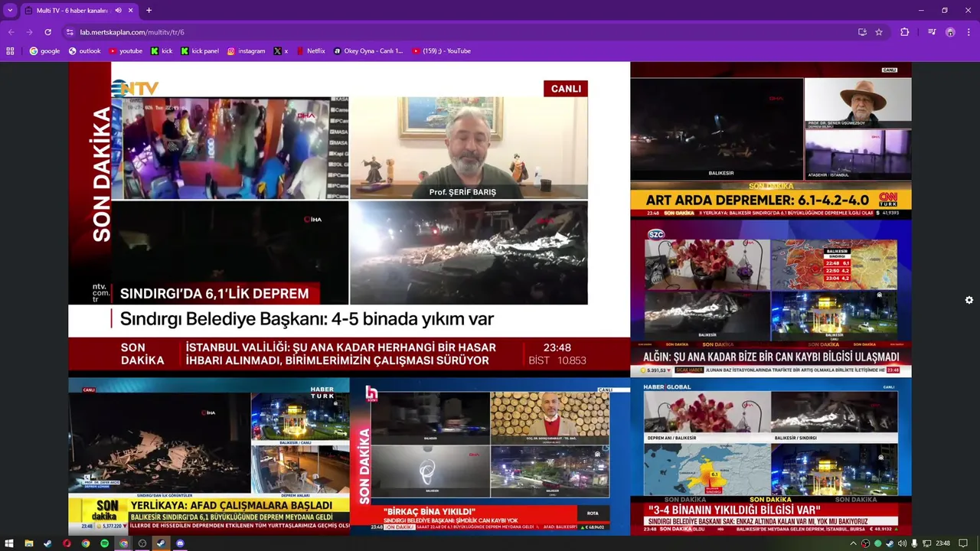The image size is (980, 551).
Task: Open the youtube bookmark
Action: click(x=126, y=51)
